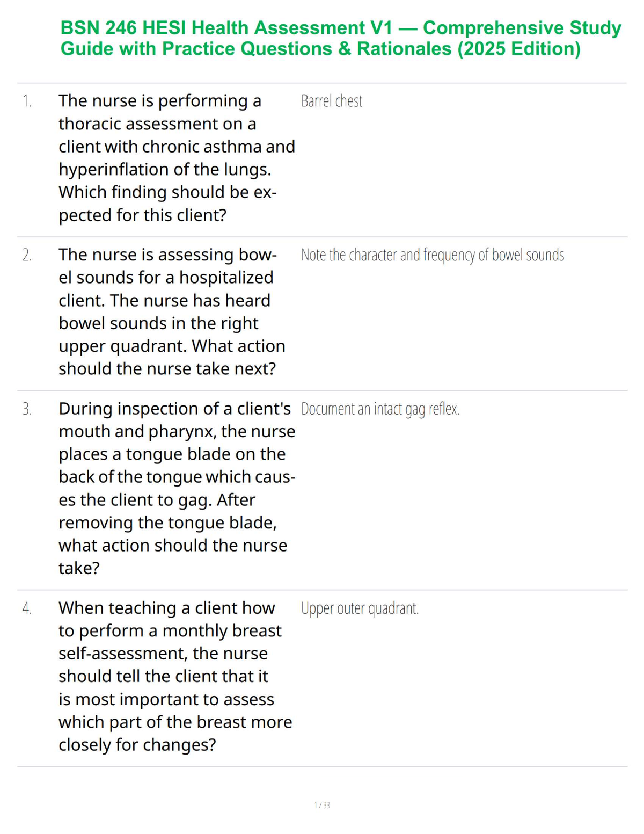This screenshot has height=834, width=644.
Task: Select 'Note the character and frequency' answer
Action: (433, 255)
